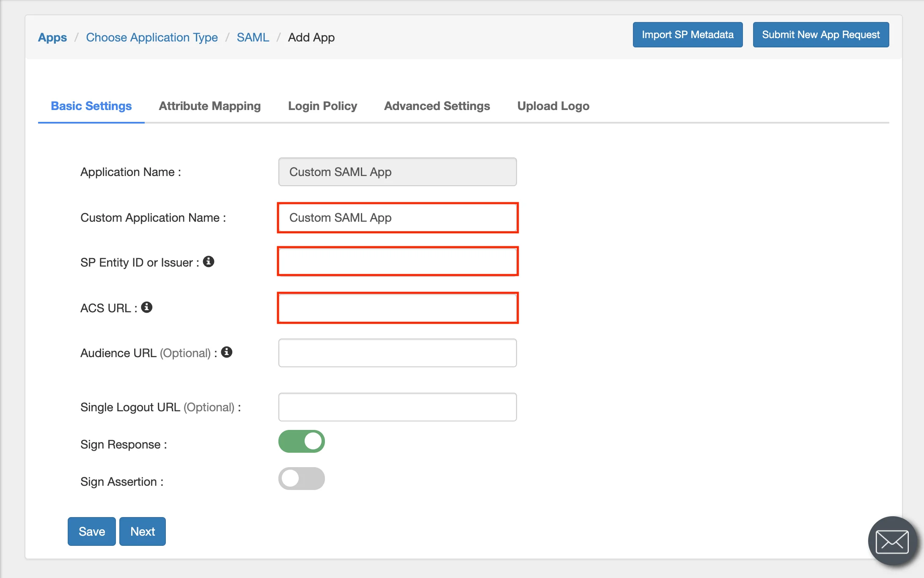Select the Upload Logo tab
Screen dimensions: 924x578
(553, 106)
